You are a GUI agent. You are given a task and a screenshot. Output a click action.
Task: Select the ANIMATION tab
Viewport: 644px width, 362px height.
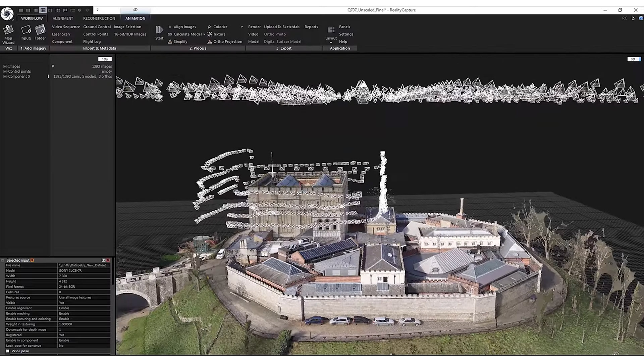pyautogui.click(x=136, y=18)
